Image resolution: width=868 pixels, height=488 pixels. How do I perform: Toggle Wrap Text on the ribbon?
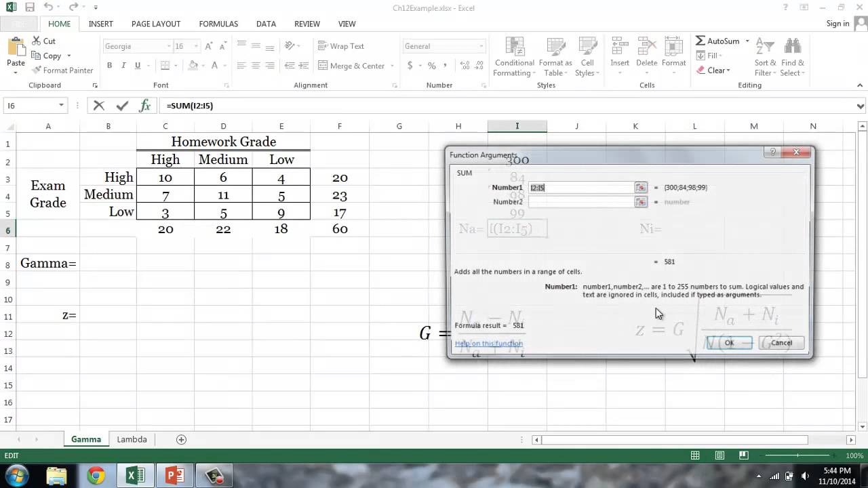[341, 46]
